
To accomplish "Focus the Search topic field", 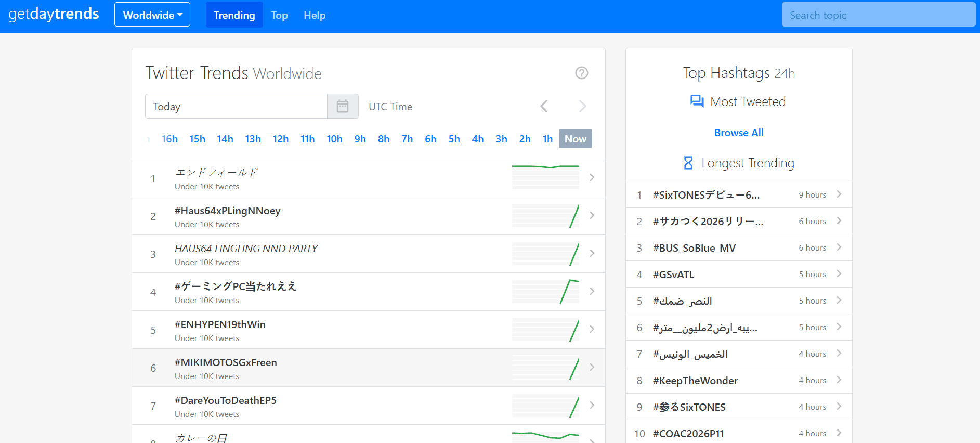I will (879, 15).
